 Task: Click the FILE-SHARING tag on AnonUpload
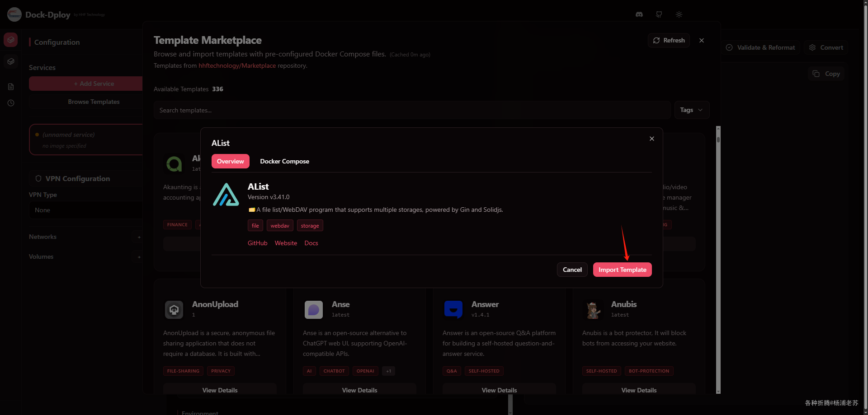click(183, 371)
